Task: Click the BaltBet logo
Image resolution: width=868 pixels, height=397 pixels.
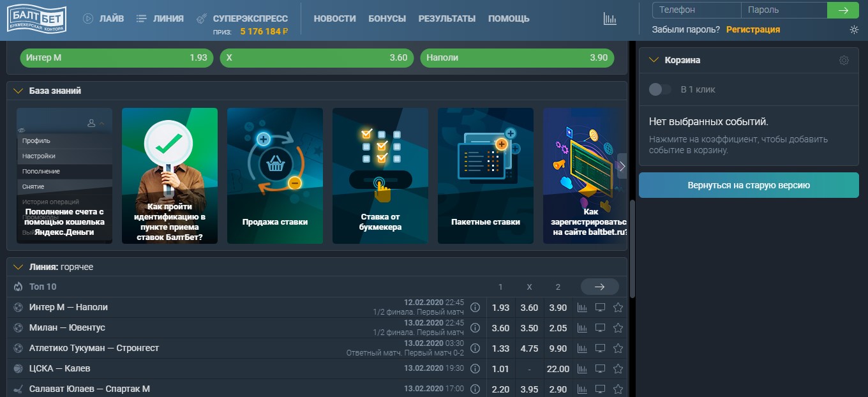Action: coord(36,18)
